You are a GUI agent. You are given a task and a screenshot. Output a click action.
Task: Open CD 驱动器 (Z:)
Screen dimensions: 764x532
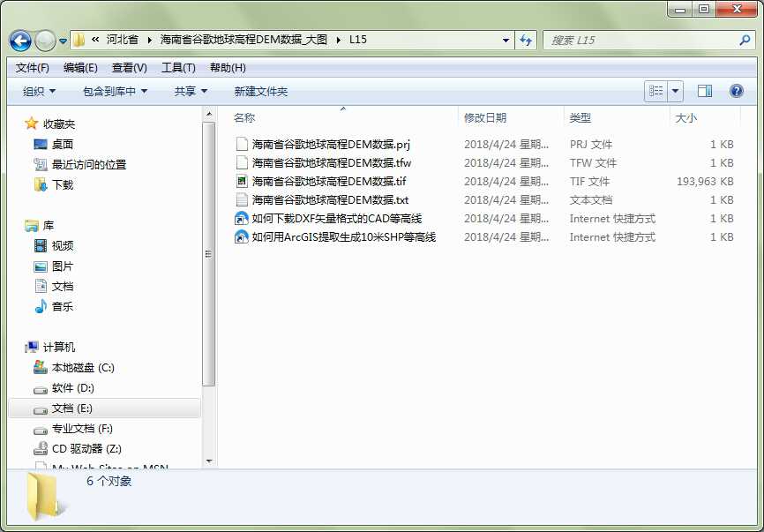(86, 449)
